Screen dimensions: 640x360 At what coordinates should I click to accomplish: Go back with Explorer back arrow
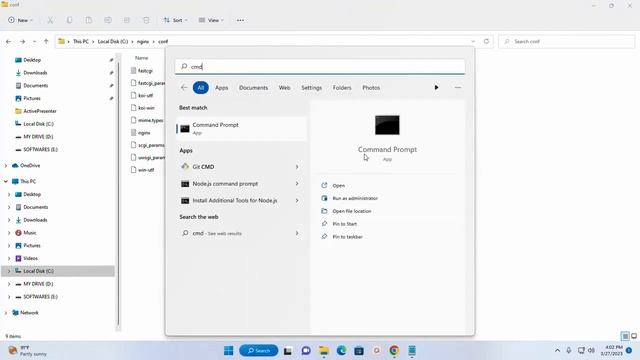tap(9, 41)
